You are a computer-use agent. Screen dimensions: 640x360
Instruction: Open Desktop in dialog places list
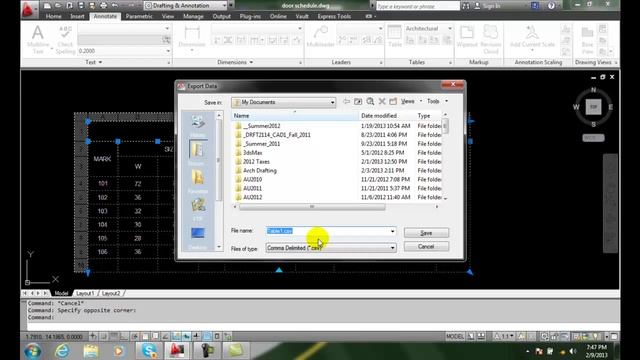198,237
